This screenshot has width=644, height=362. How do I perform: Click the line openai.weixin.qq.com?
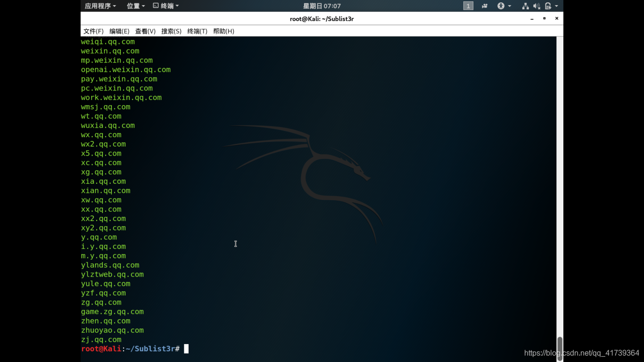(126, 70)
